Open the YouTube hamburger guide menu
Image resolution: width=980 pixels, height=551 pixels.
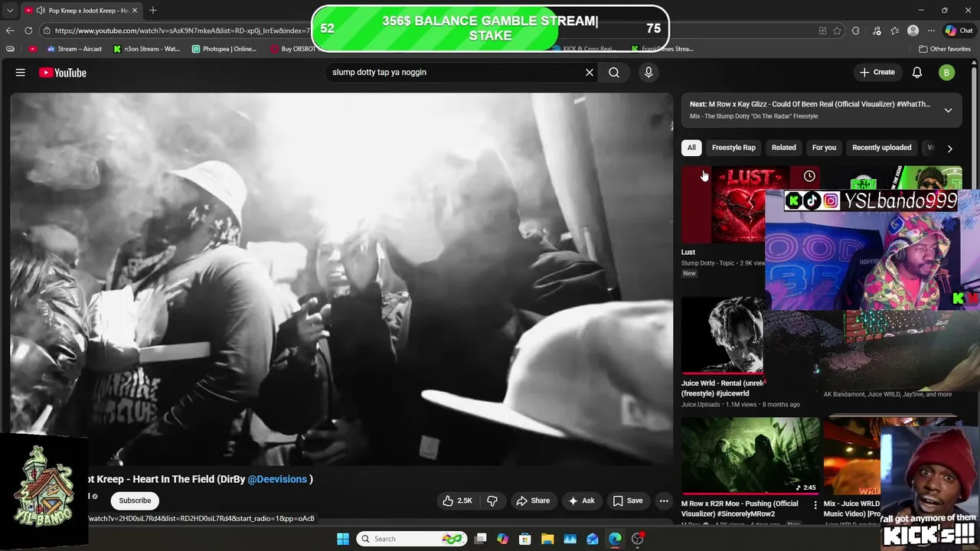tap(21, 72)
